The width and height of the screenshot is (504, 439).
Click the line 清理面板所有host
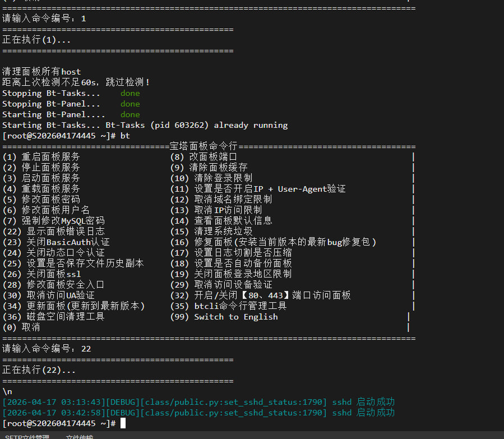tap(41, 71)
